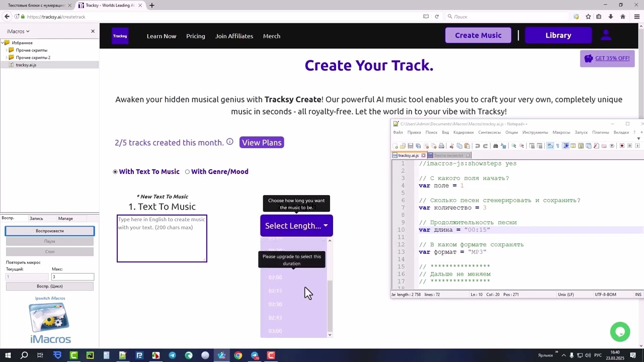
Task: Expand the iMacros sidebar title dropdown
Action: pyautogui.click(x=18, y=31)
